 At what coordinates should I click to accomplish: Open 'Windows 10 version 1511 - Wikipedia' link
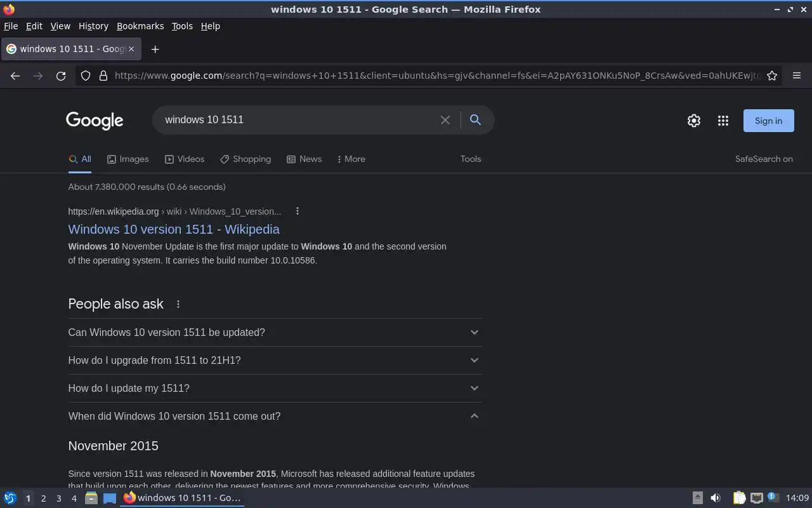point(174,229)
